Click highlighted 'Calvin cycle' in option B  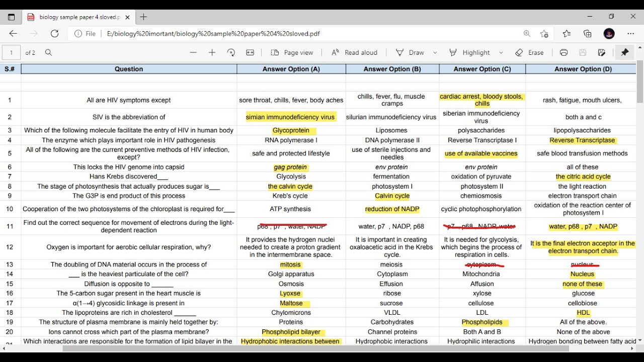point(392,196)
